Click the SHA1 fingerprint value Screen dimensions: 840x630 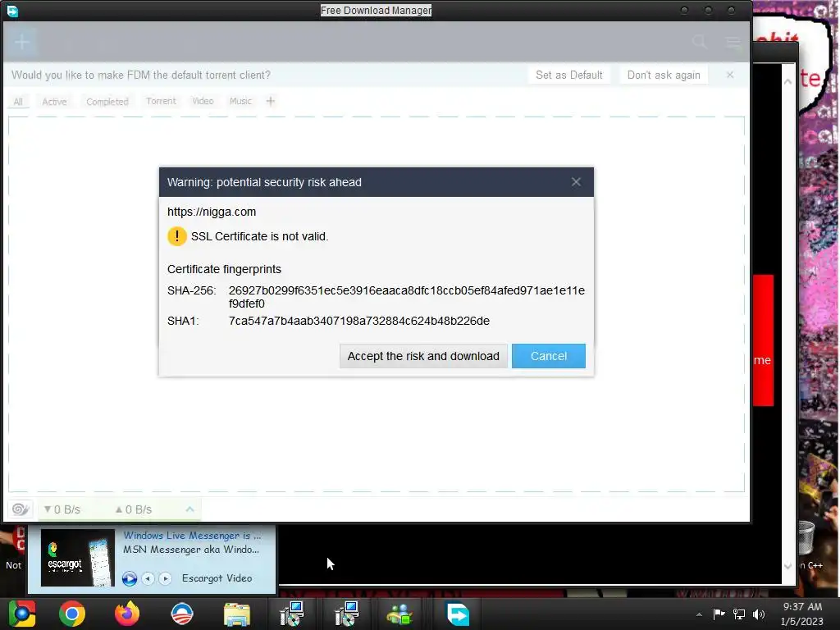point(359,321)
